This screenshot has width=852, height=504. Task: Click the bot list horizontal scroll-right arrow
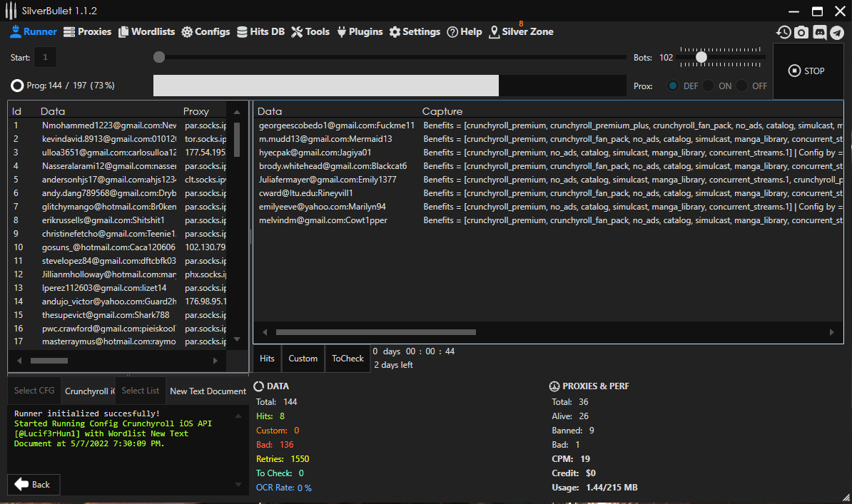pyautogui.click(x=215, y=361)
